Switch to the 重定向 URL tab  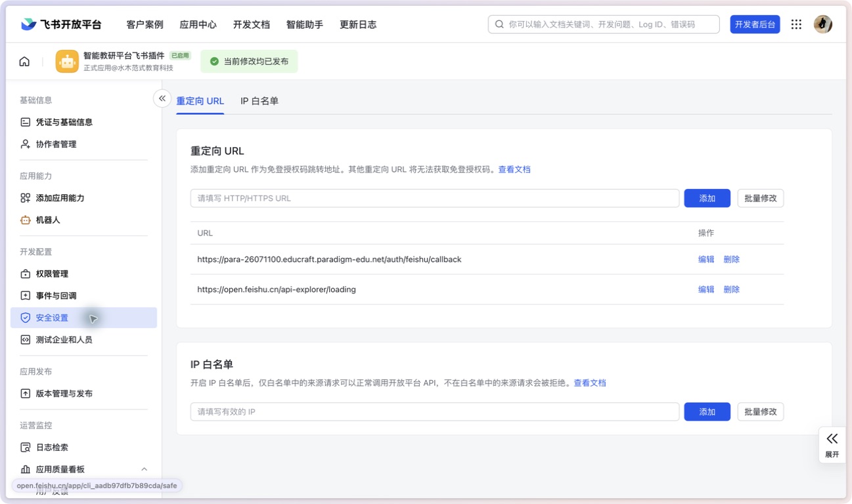click(200, 101)
